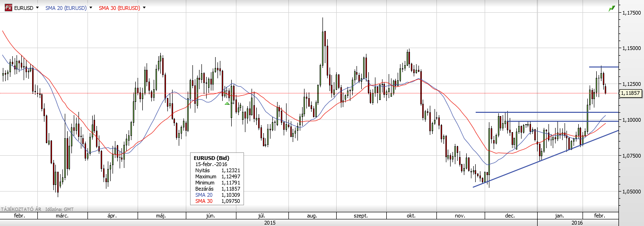644x226 pixels.
Task: Click the 'máj.' month on time axis
Action: tap(162, 216)
